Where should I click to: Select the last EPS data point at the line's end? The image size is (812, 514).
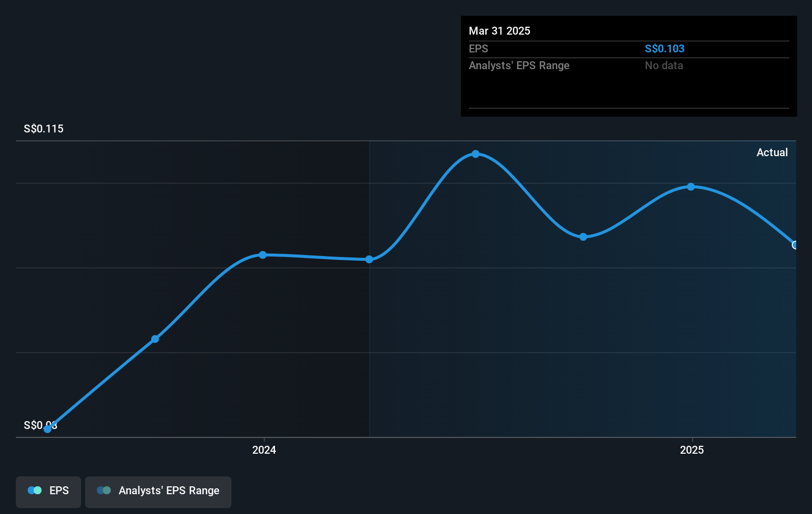795,245
